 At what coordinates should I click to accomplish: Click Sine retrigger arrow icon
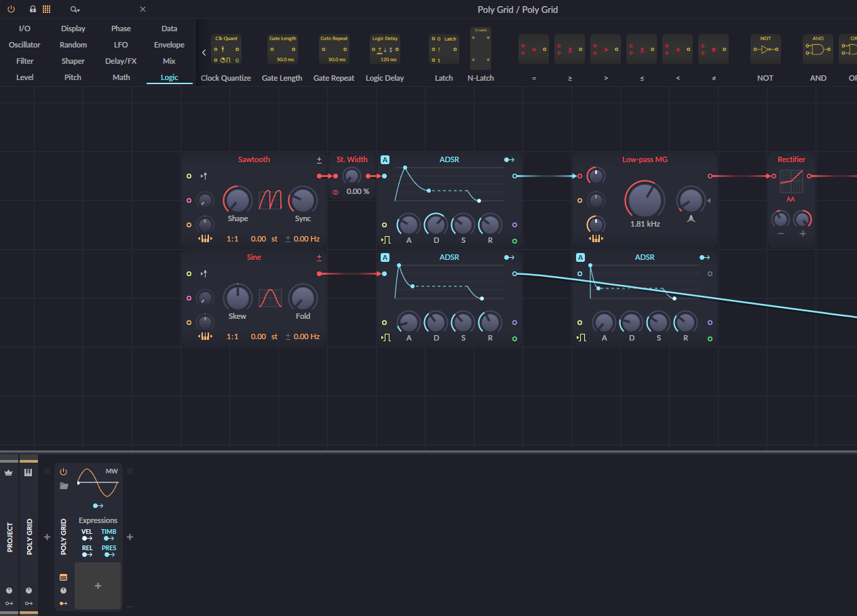pyautogui.click(x=204, y=274)
